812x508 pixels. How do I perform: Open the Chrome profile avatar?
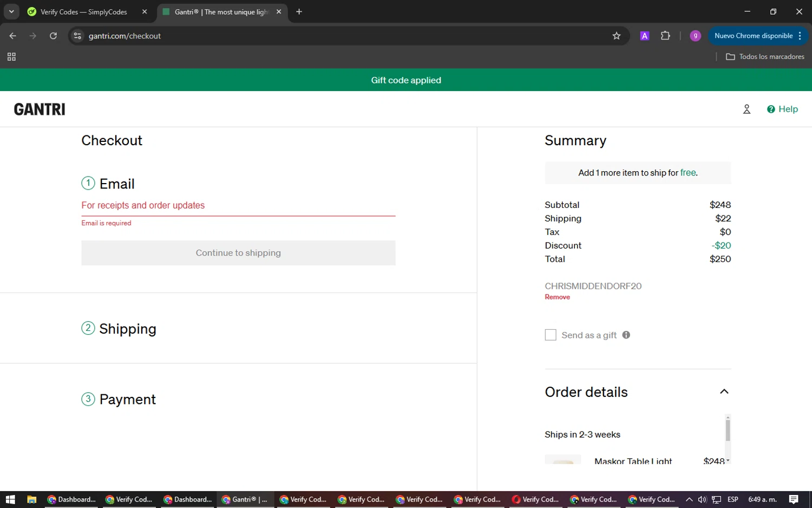point(695,36)
